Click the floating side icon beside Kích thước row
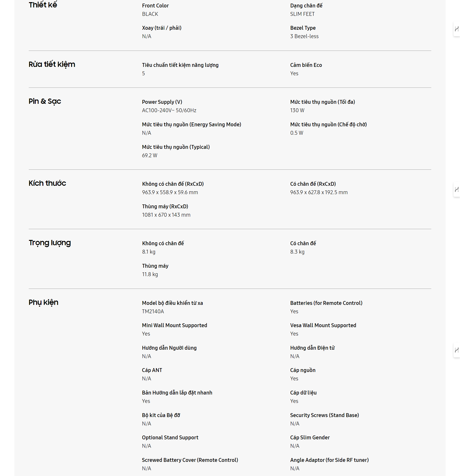Viewport: 460px width, 476px height. [456, 189]
